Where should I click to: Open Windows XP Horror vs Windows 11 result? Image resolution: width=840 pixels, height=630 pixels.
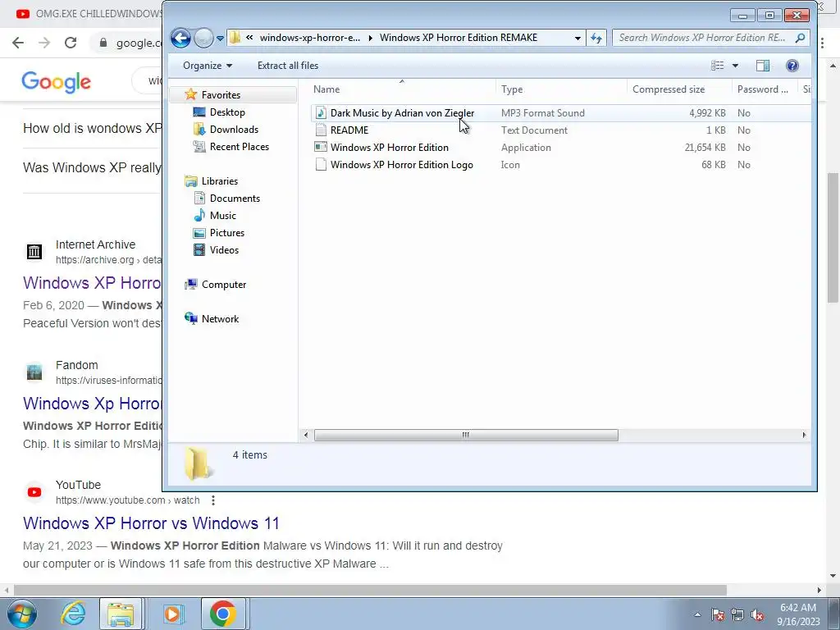point(151,523)
